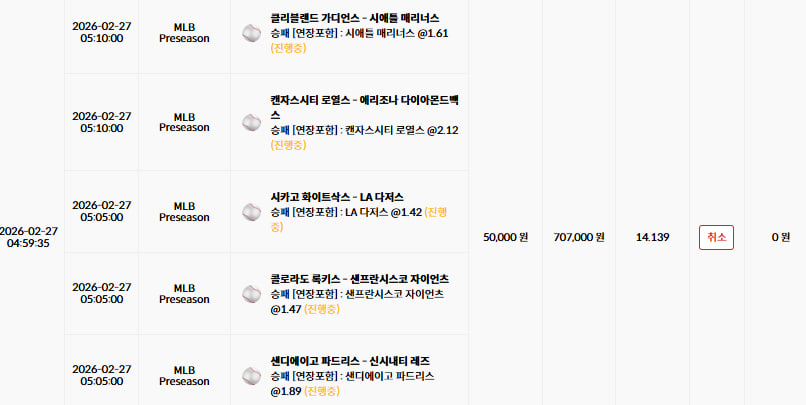Open 클리블랜드 가디언스 - 시애틀 매리너스 match title
The width and height of the screenshot is (806, 405).
point(355,18)
